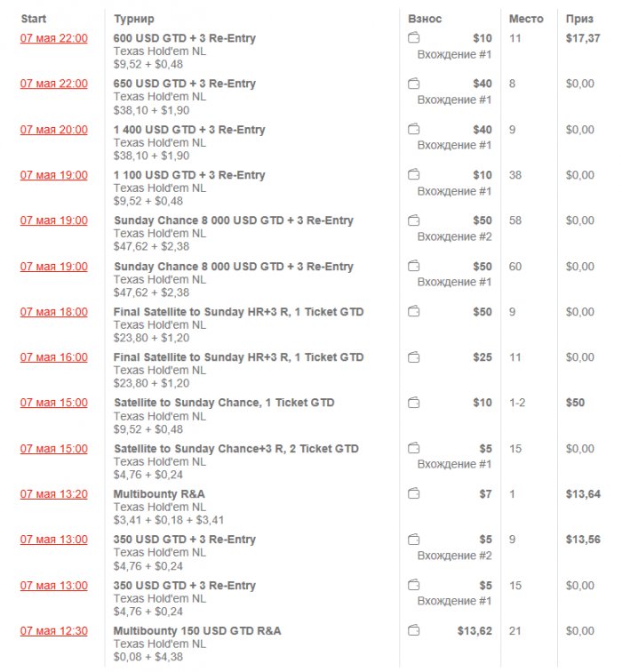
Task: Open the 07 мая 20:00 date link
Action: point(54,130)
